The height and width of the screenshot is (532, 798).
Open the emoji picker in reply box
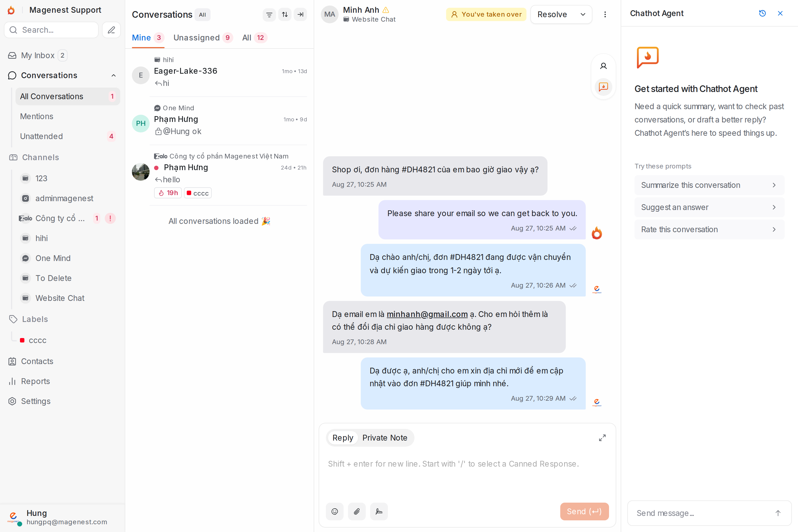[334, 511]
